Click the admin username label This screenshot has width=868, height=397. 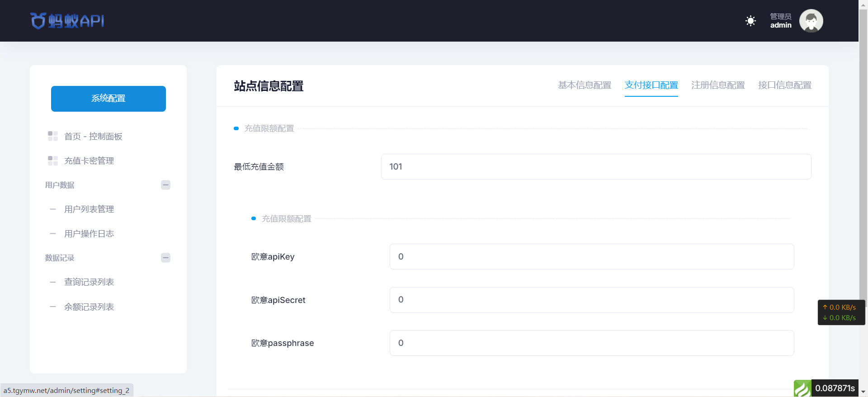781,25
